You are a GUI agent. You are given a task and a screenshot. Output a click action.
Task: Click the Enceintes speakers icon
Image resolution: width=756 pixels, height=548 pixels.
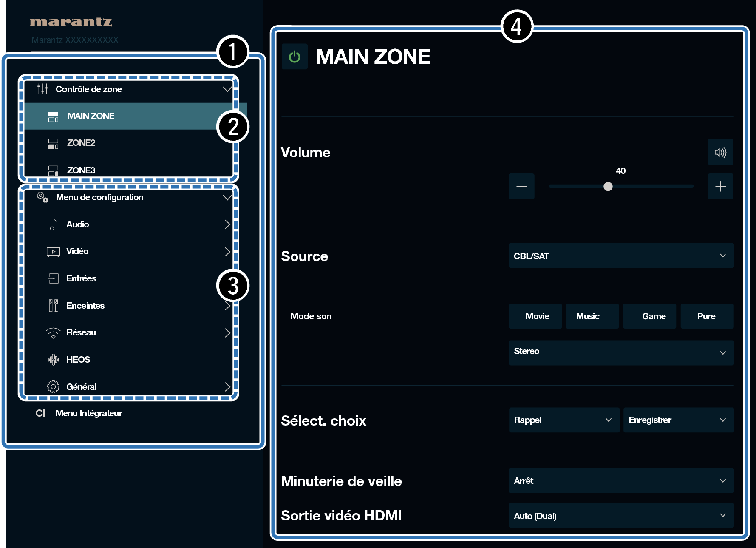tap(53, 306)
